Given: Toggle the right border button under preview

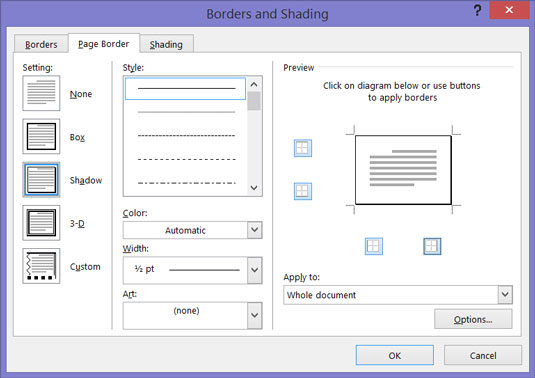Looking at the screenshot, I should click(x=432, y=246).
